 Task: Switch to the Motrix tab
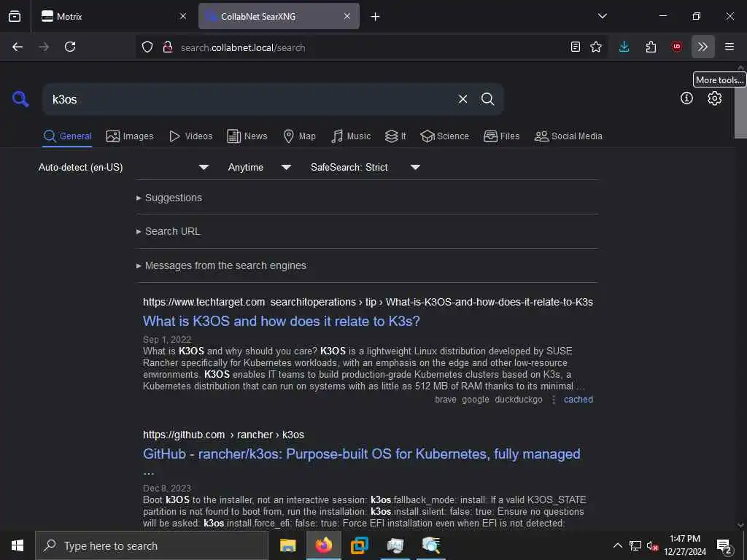point(113,16)
